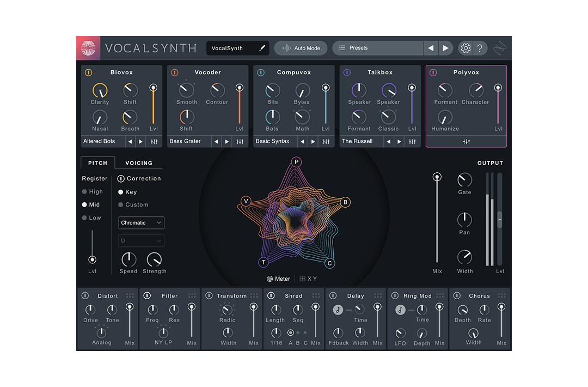
Task: Open the Presets browser
Action: tap(377, 48)
